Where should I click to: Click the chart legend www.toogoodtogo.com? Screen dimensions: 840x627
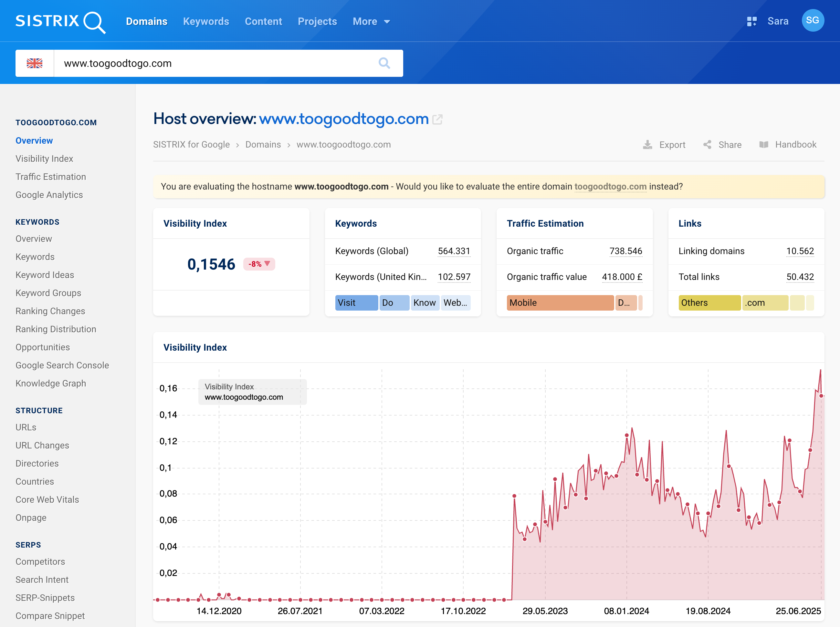(x=244, y=397)
